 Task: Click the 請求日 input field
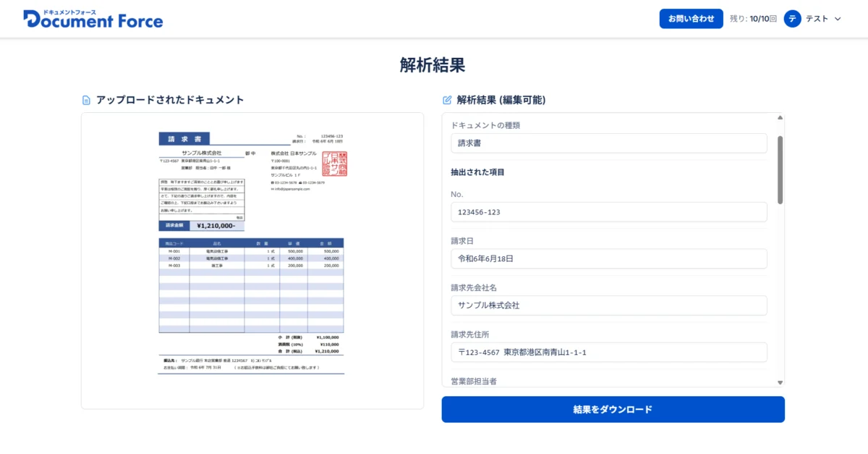click(x=608, y=258)
